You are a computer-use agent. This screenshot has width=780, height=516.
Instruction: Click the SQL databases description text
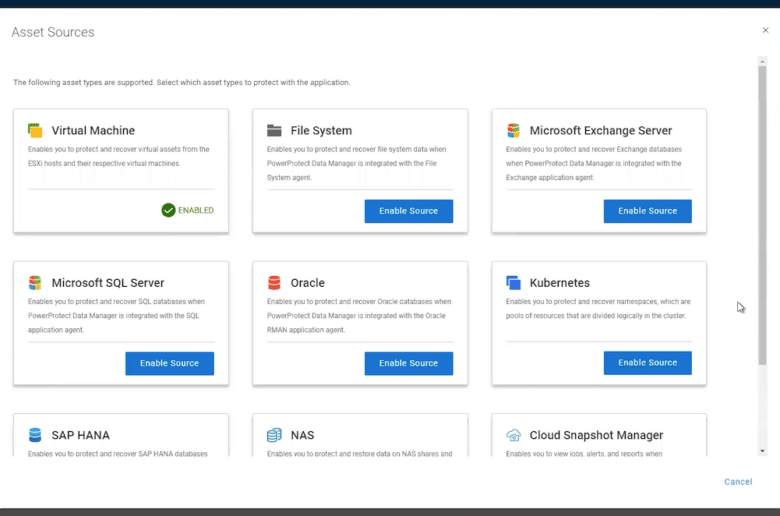tap(116, 315)
